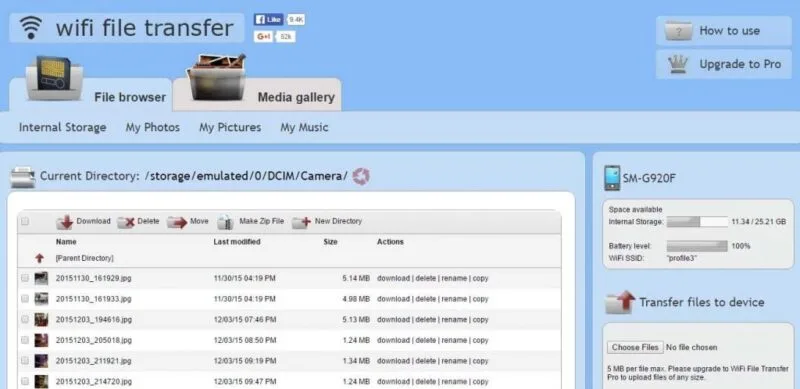Click the Internal Storage space bar
This screenshot has height=389, width=800.
(x=697, y=222)
